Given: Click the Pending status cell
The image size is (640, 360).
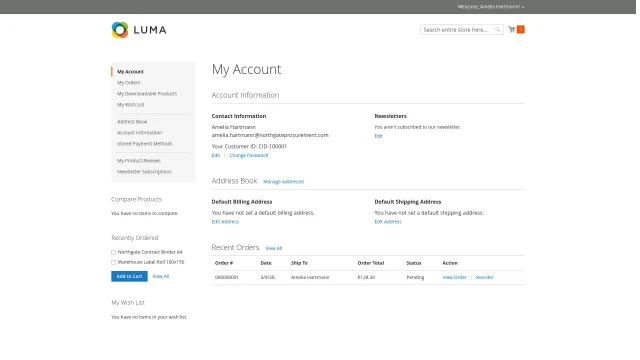Looking at the screenshot, I should click(x=415, y=277).
